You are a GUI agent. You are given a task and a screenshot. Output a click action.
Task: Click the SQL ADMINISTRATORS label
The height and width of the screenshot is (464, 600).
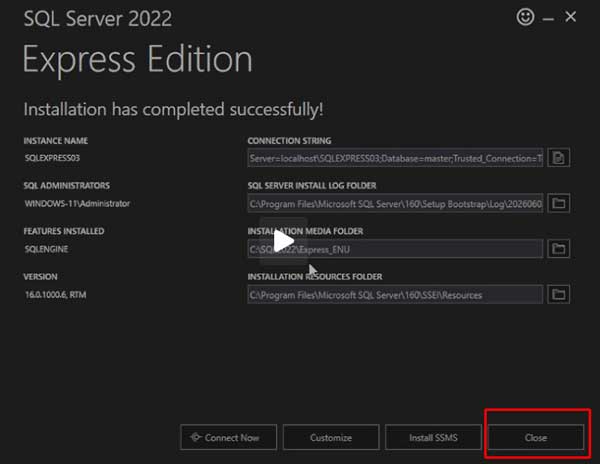[67, 186]
